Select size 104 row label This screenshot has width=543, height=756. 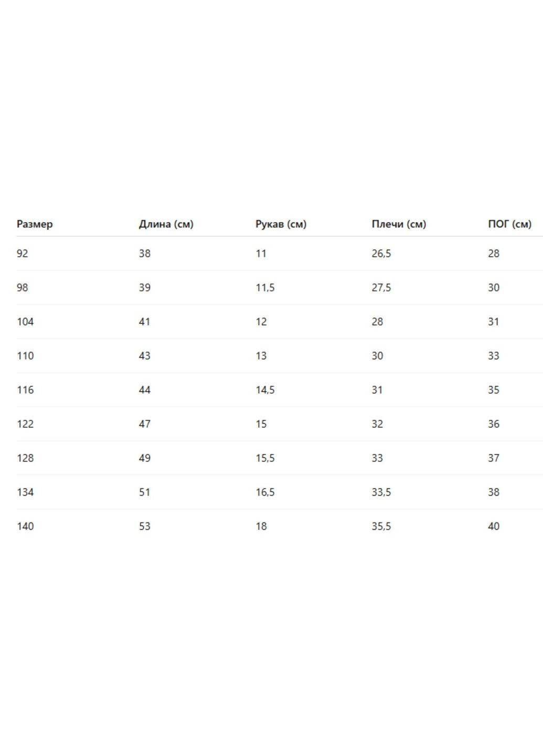[25, 322]
